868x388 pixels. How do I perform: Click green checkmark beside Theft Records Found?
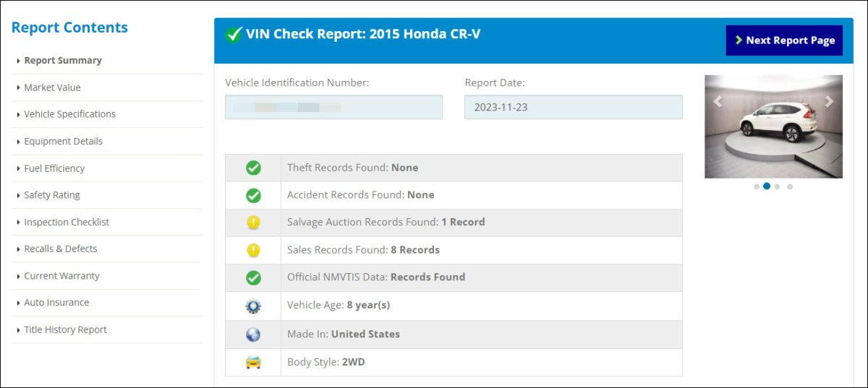click(x=253, y=168)
